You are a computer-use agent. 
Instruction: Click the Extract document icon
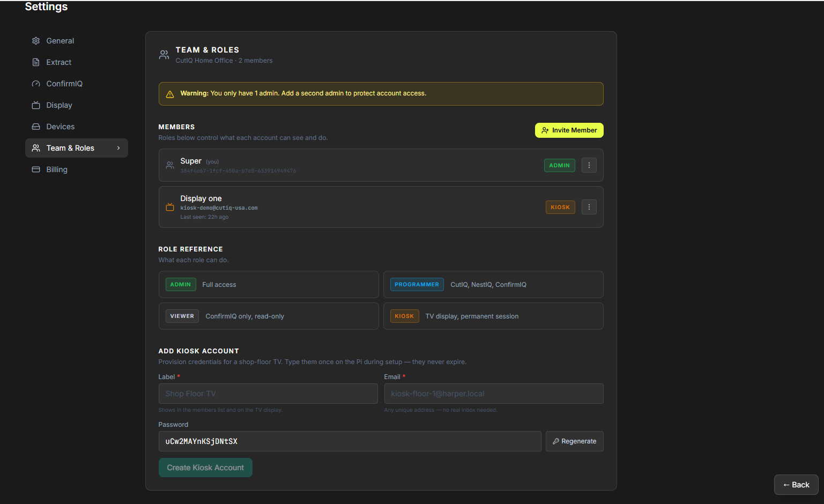pos(36,62)
